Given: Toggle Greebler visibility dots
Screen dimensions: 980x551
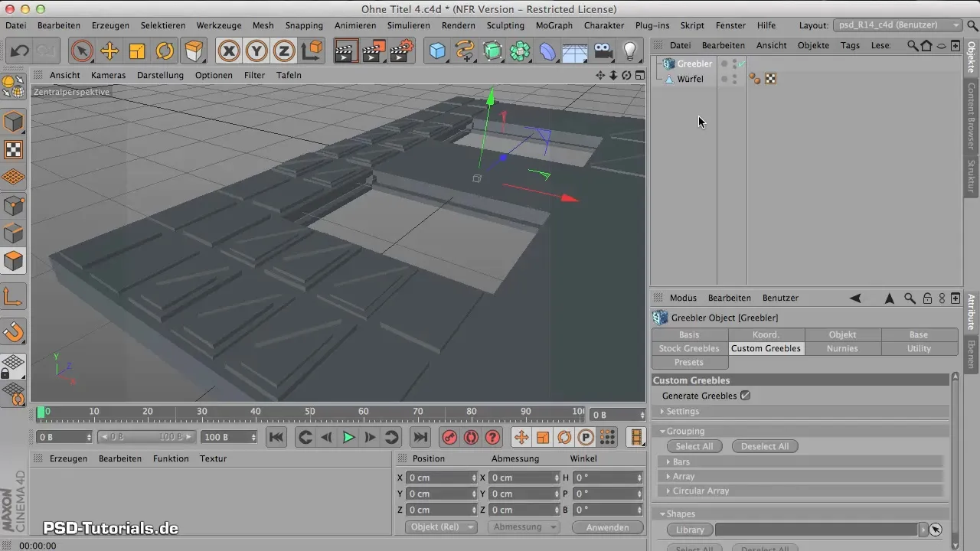Looking at the screenshot, I should [734, 64].
